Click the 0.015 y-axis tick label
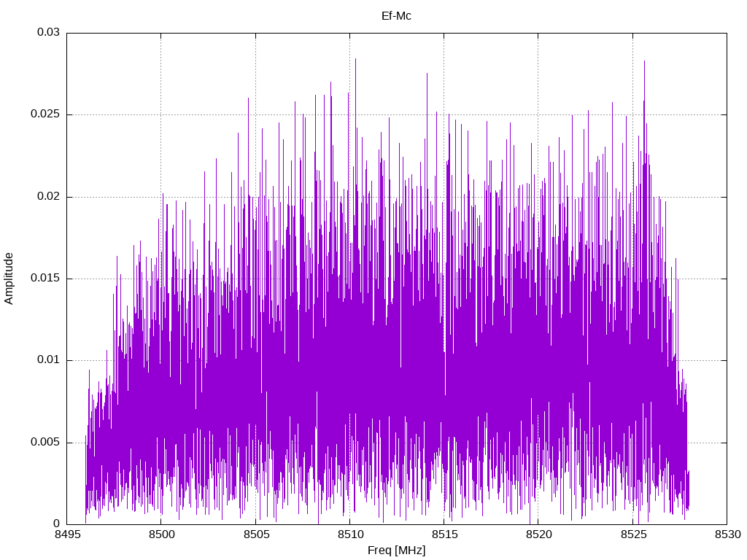This screenshot has height=560, width=747. pyautogui.click(x=45, y=278)
